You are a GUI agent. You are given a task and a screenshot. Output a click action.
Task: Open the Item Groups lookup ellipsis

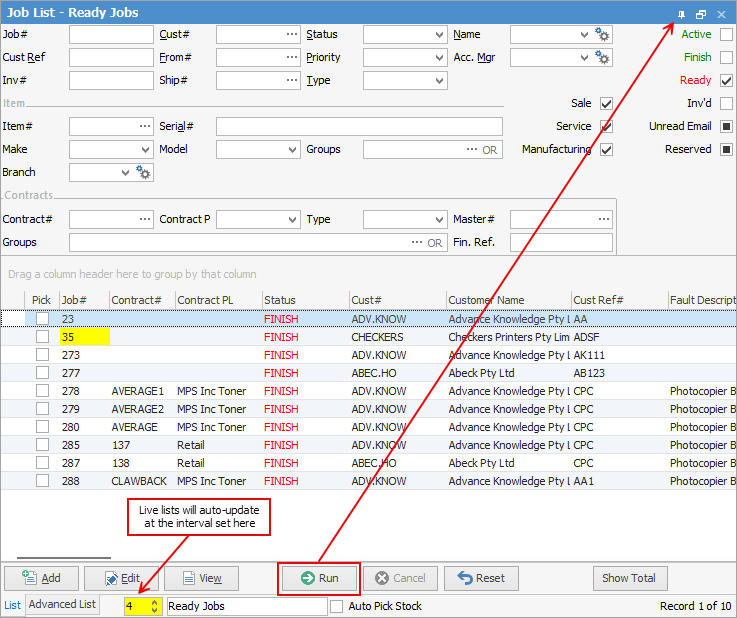point(472,149)
